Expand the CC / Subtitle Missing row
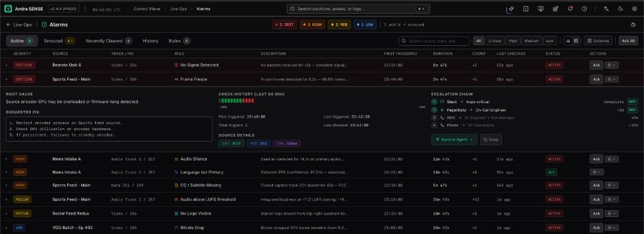644x234 pixels. [x=6, y=185]
